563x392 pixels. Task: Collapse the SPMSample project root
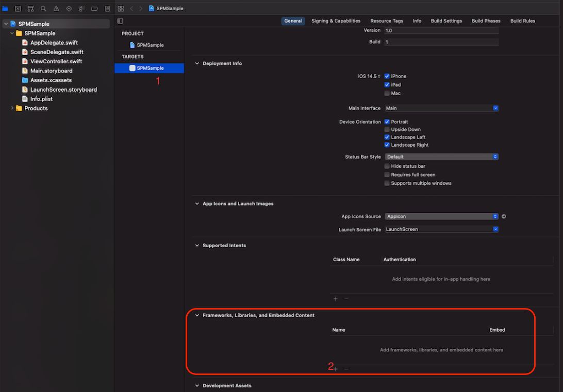point(6,24)
